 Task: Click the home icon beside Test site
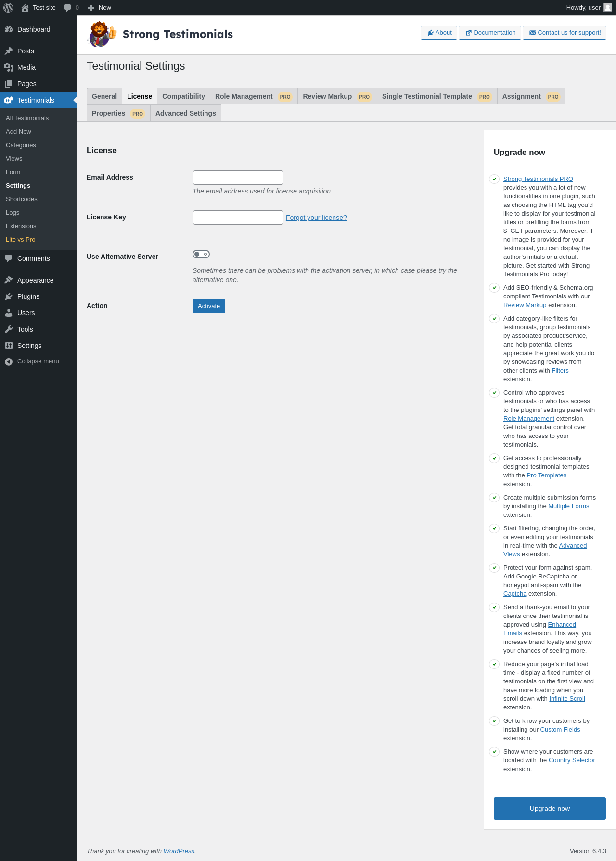25,8
